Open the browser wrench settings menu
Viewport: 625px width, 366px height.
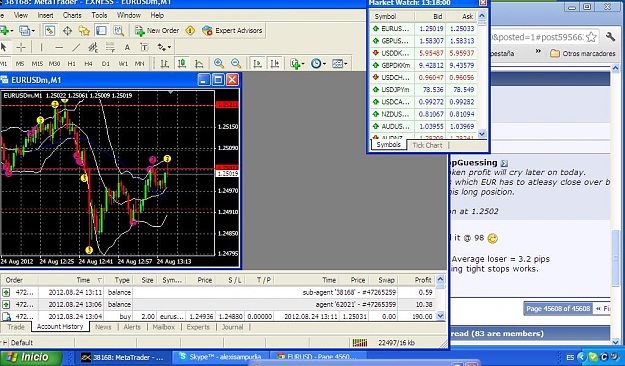pos(610,37)
